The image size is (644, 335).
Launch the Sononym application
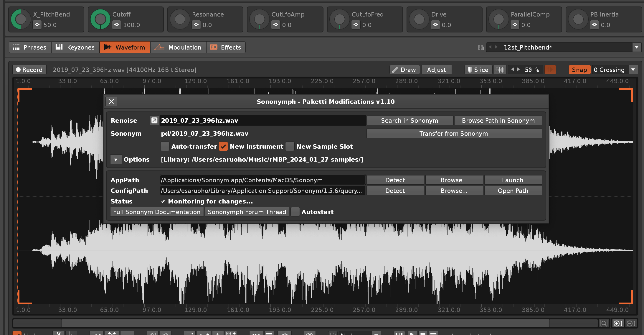(513, 180)
